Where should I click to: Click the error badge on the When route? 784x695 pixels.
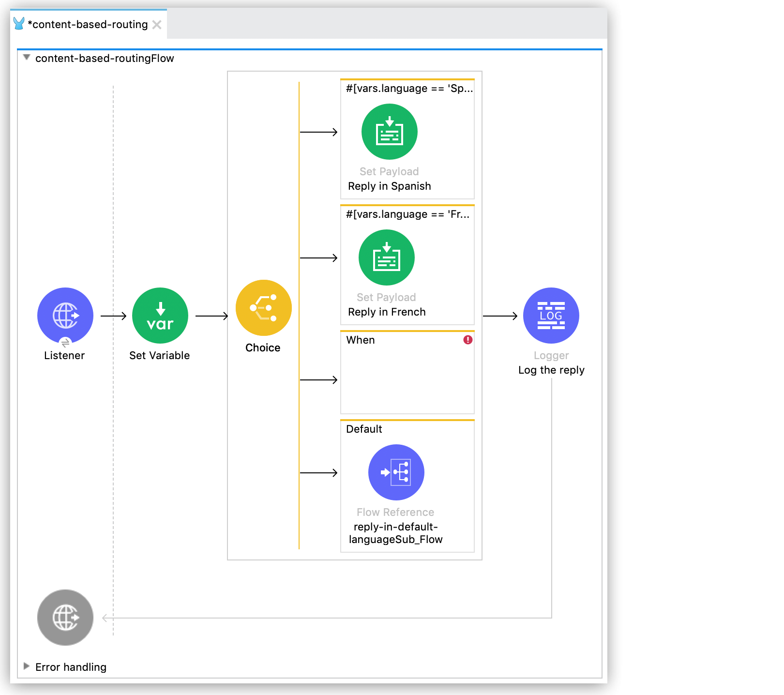[x=467, y=340]
